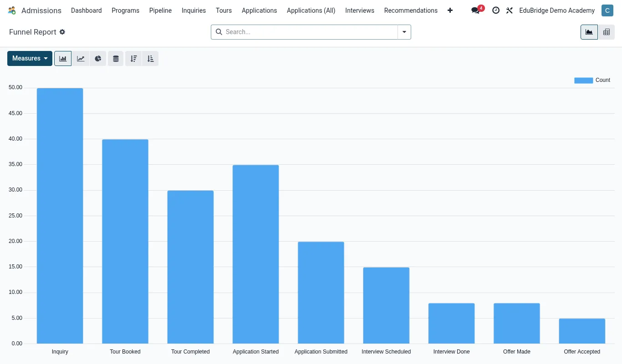Click the Interview Scheduled bar

click(x=386, y=305)
